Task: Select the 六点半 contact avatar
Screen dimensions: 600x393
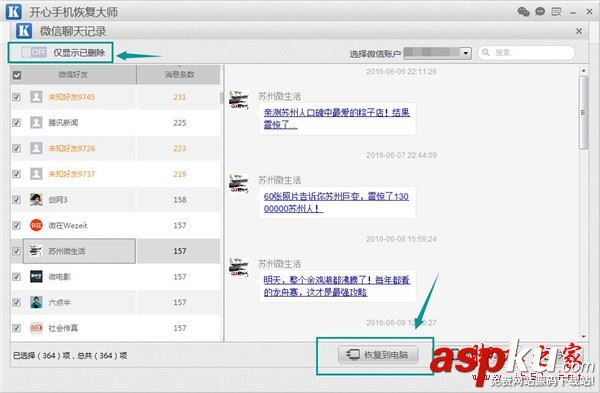Action: point(36,302)
